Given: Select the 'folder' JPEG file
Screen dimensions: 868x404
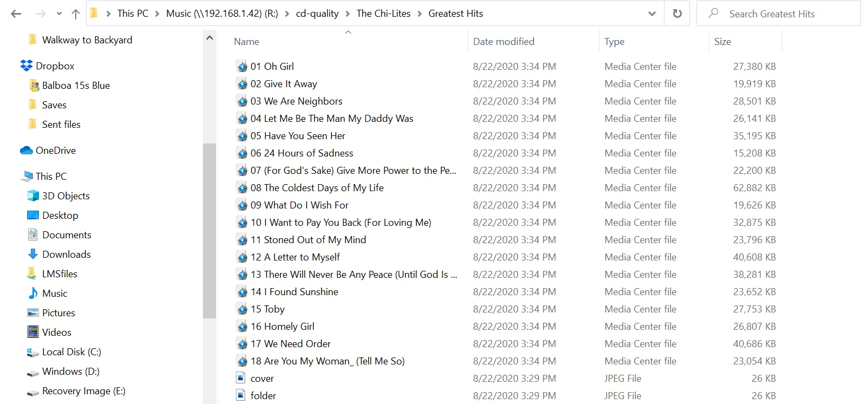Looking at the screenshot, I should click(x=263, y=396).
